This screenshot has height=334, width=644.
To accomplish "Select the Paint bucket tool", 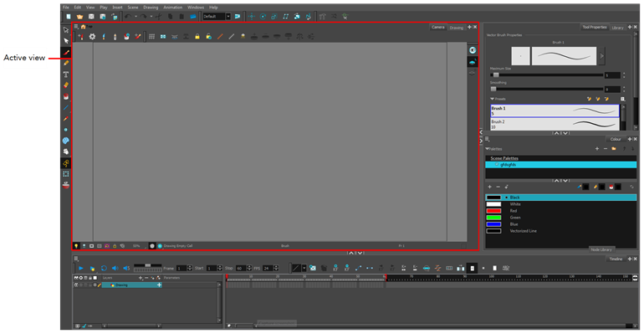I will click(x=66, y=96).
